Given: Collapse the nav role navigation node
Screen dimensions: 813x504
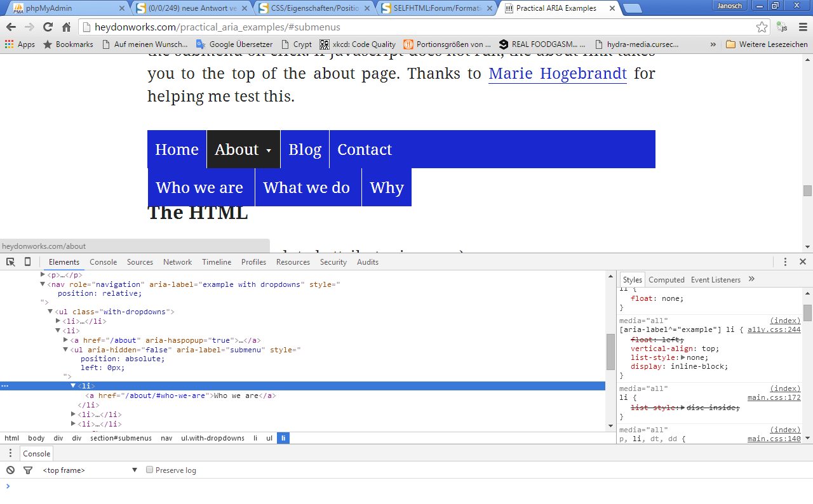Looking at the screenshot, I should click(x=43, y=284).
